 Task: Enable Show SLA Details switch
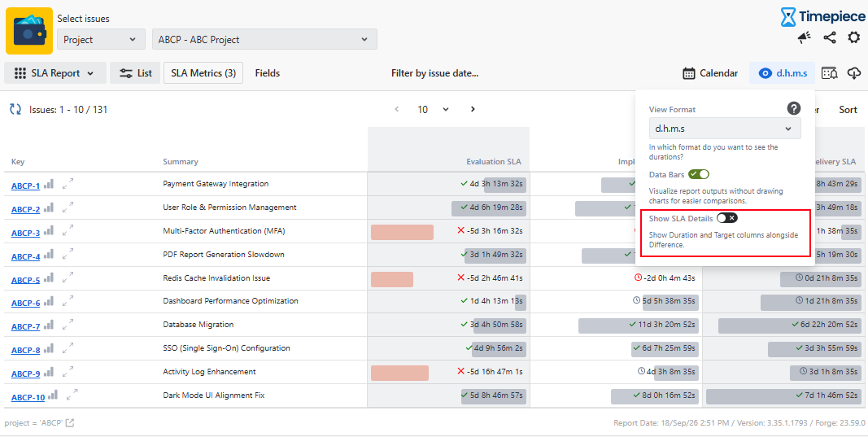point(726,217)
